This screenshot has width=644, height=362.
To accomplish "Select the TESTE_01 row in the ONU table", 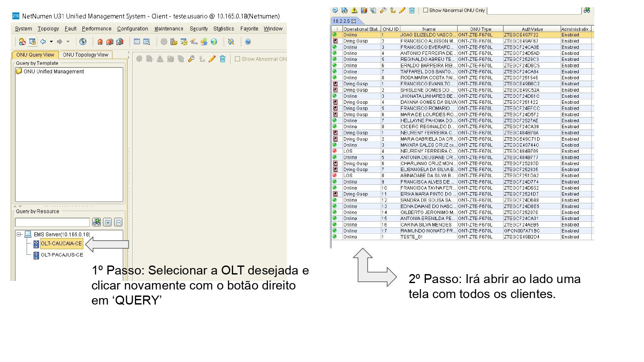I will point(462,237).
